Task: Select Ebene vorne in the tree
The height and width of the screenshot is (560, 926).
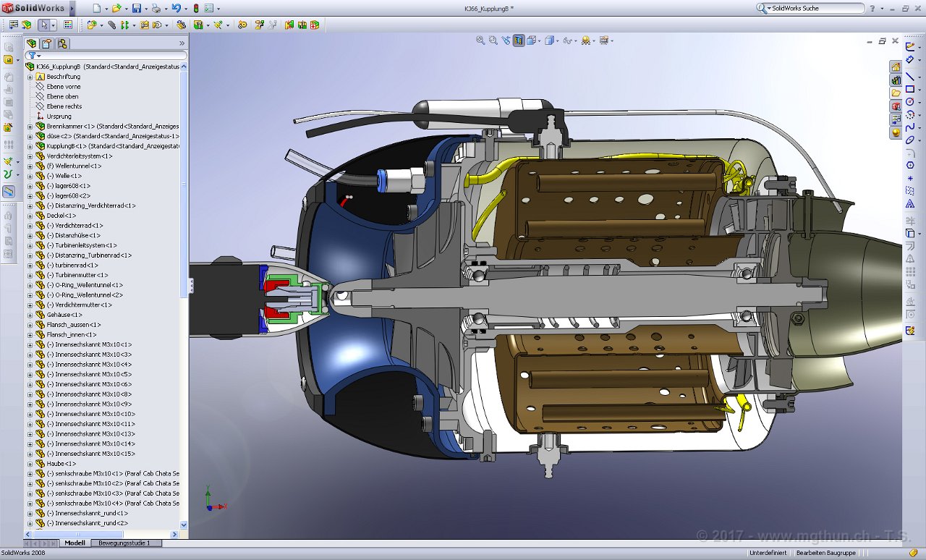Action: (64, 87)
